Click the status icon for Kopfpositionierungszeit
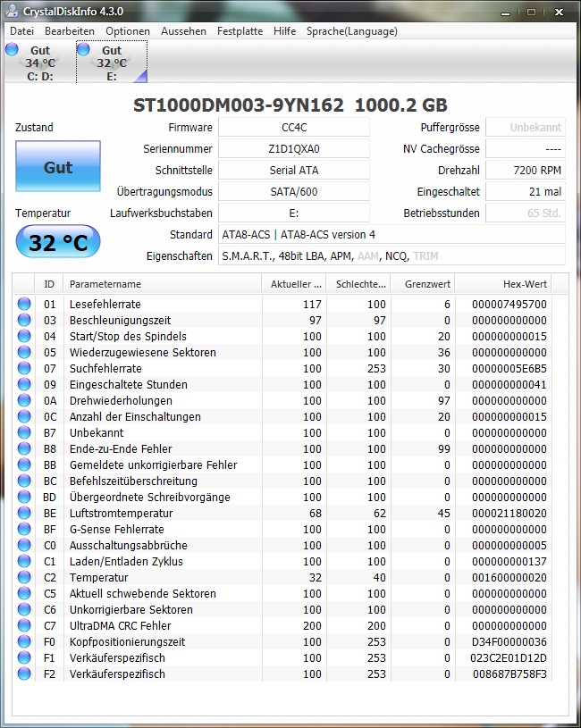581x728 pixels. pyautogui.click(x=24, y=641)
